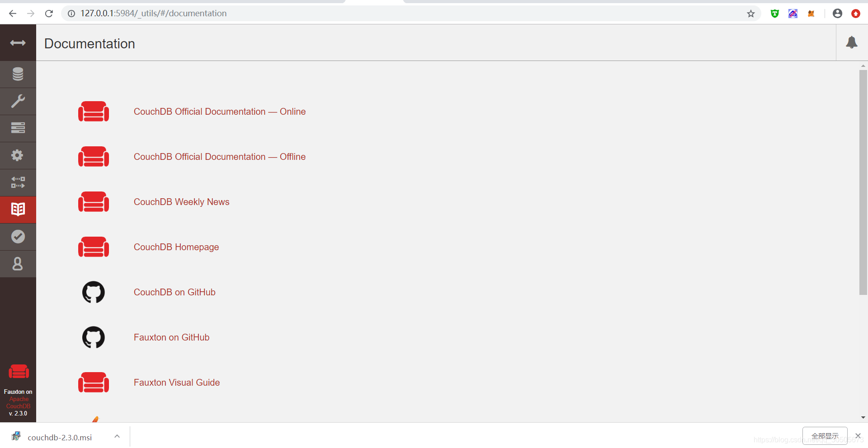Open the Databases section in the sidebar
The height and width of the screenshot is (448, 868).
point(18,74)
